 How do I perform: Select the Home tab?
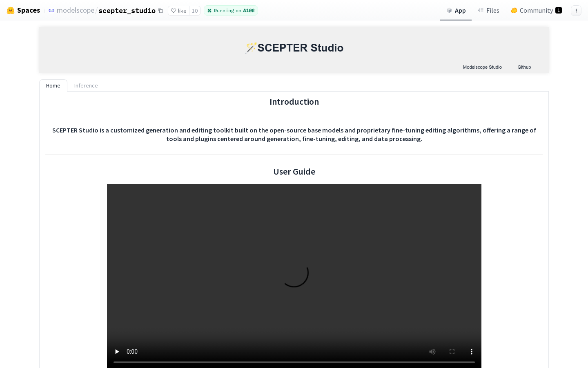[x=53, y=85]
